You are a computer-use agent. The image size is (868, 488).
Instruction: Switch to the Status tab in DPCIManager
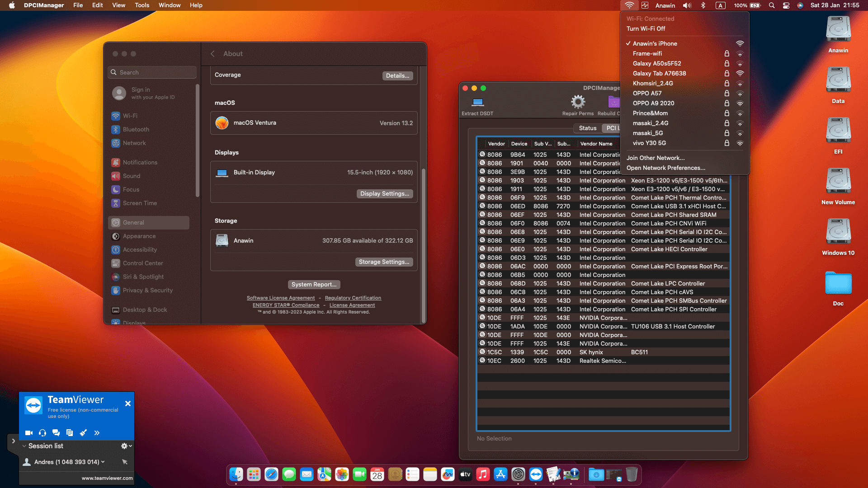587,128
